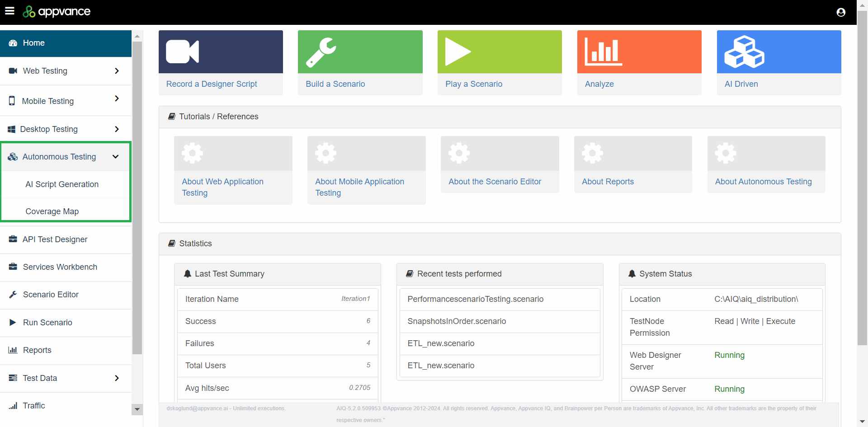This screenshot has height=427, width=868.
Task: Expand the Web Testing chevron
Action: 117,71
